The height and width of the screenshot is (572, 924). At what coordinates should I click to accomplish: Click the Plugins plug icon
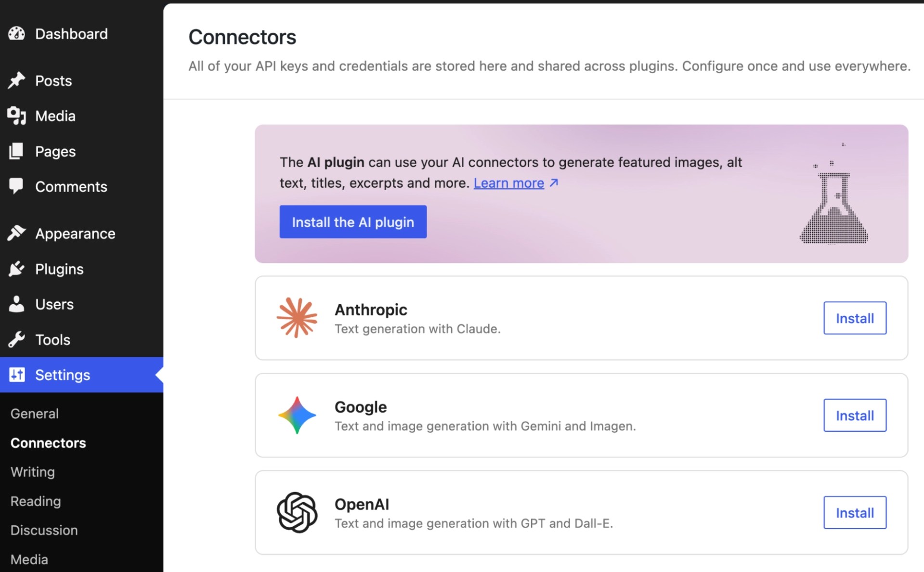16,269
